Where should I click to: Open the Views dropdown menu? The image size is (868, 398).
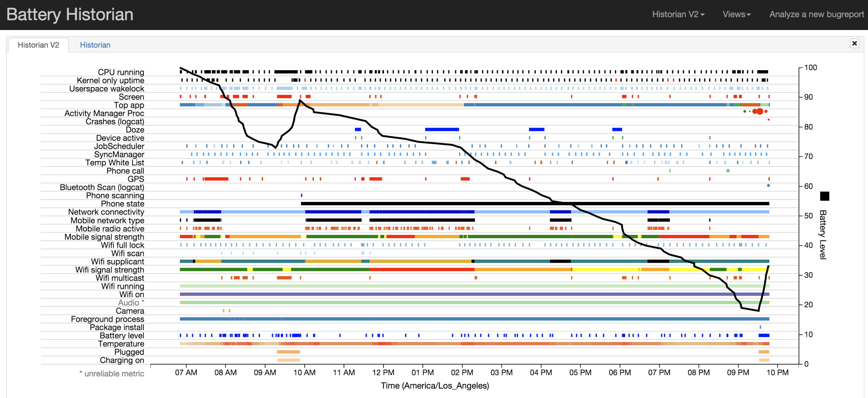tap(736, 14)
